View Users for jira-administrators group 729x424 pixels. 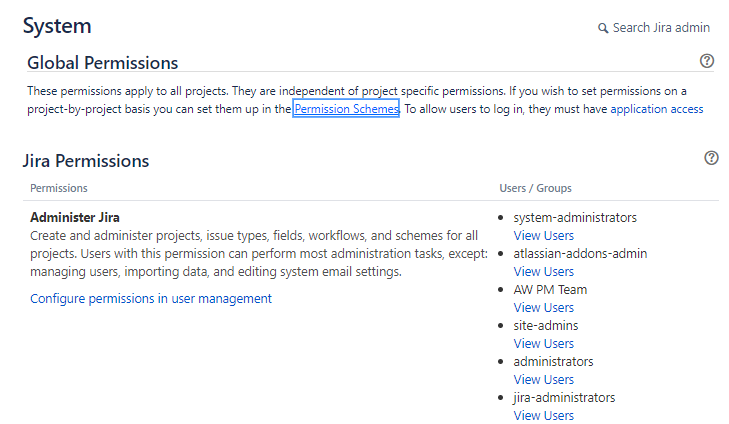(543, 415)
